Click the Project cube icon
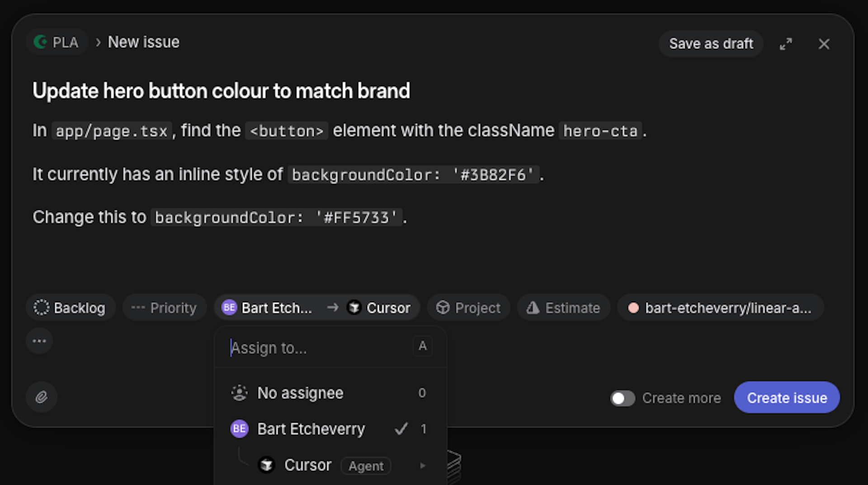The width and height of the screenshot is (868, 485). 443,308
